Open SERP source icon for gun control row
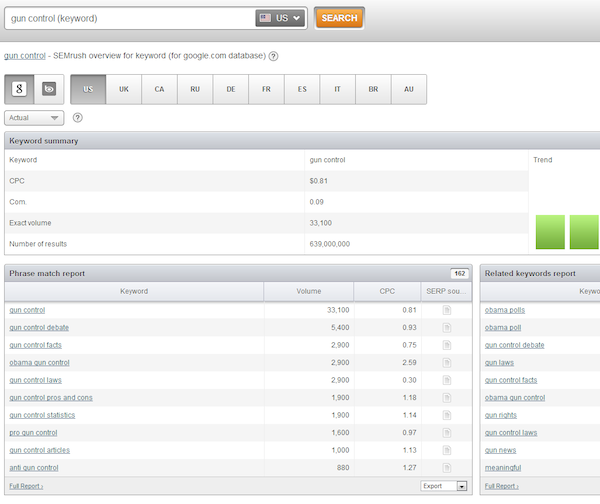This screenshot has height=504, width=600. tap(447, 310)
